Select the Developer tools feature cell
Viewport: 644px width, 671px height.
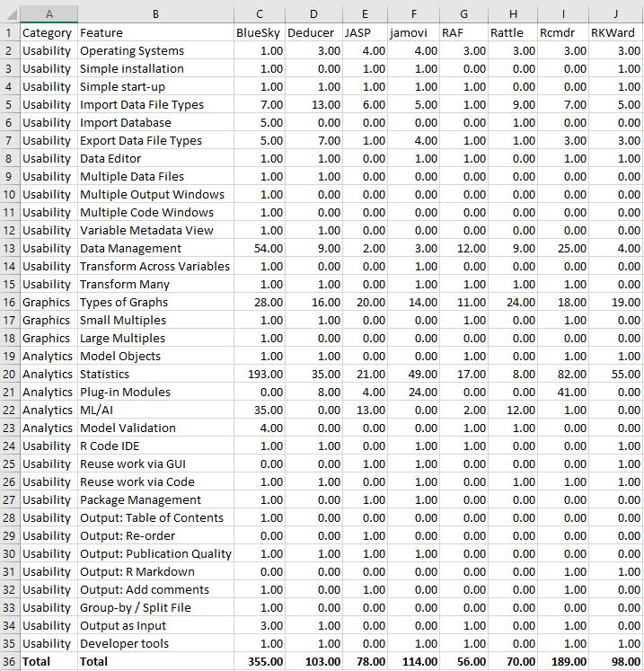pos(155,644)
